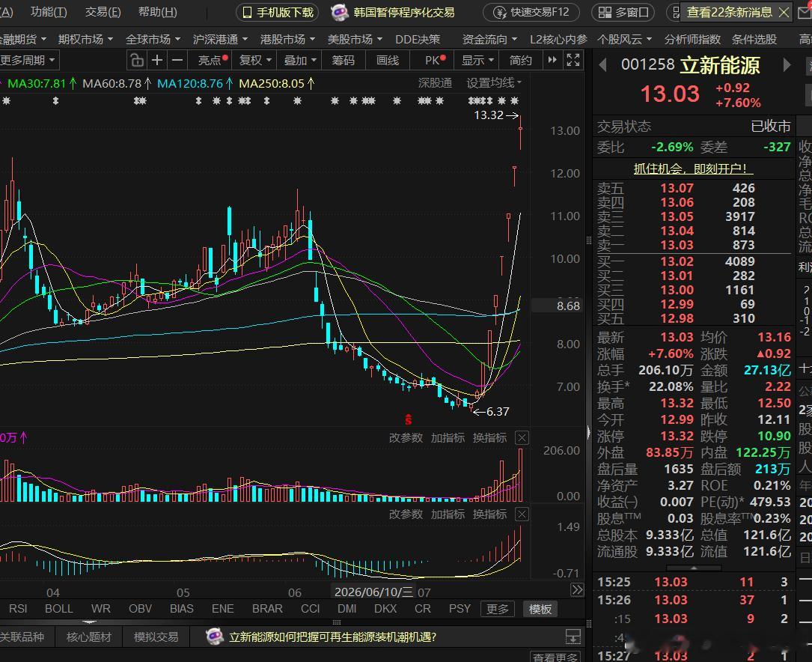Click the panel layout icon at bottom right

(x=573, y=637)
